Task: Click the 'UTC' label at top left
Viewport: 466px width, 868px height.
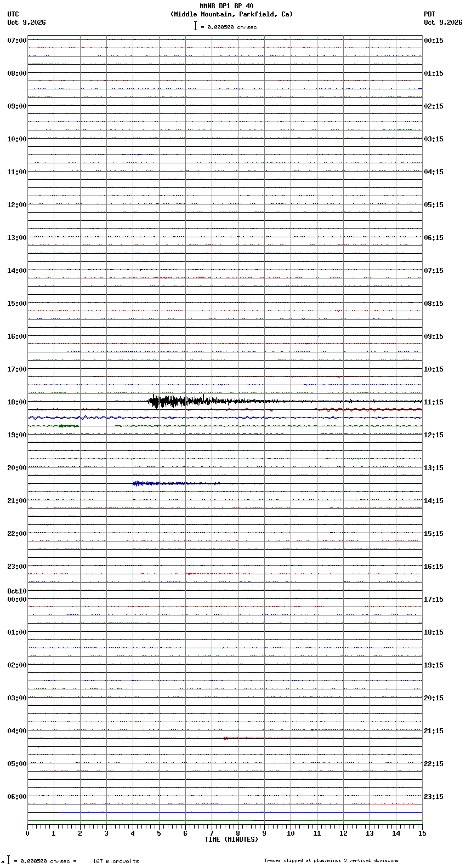Action: (13, 14)
